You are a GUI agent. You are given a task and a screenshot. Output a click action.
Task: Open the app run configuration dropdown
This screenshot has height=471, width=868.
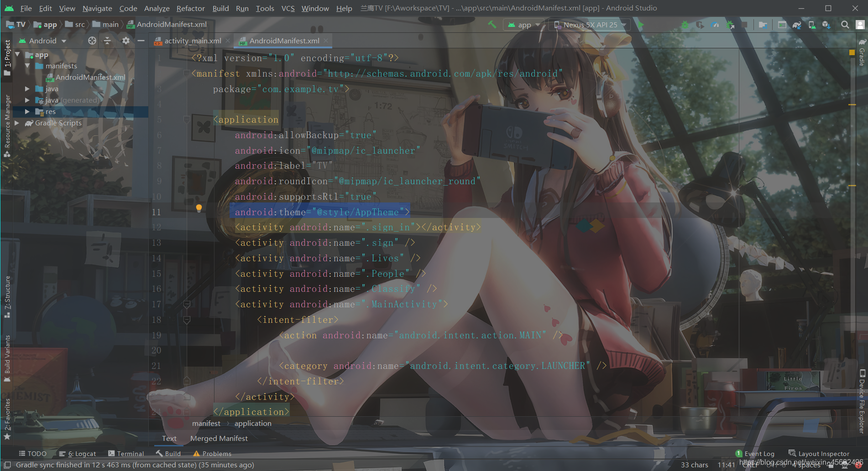[524, 25]
